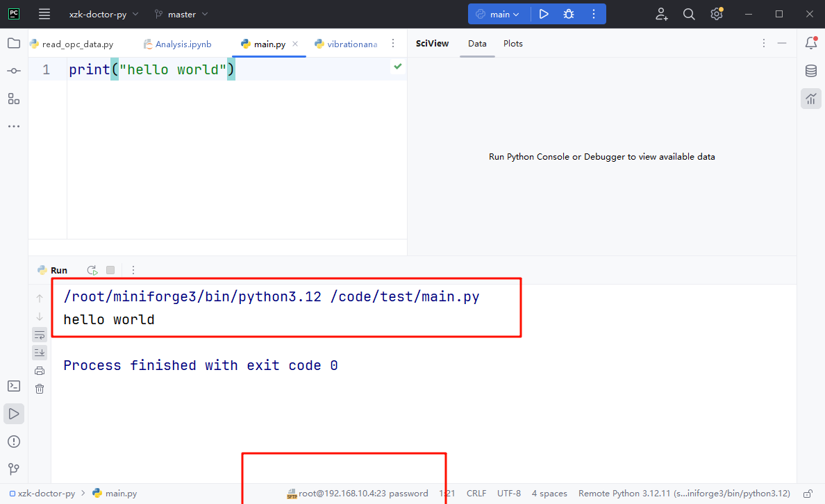
Task: Toggle the read-only lock icon
Action: point(808,494)
